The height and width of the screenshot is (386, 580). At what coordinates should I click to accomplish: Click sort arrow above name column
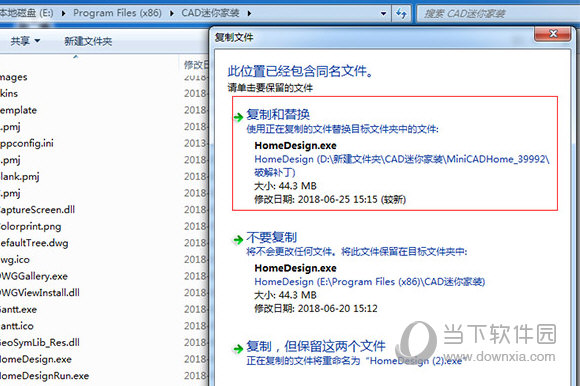point(75,57)
